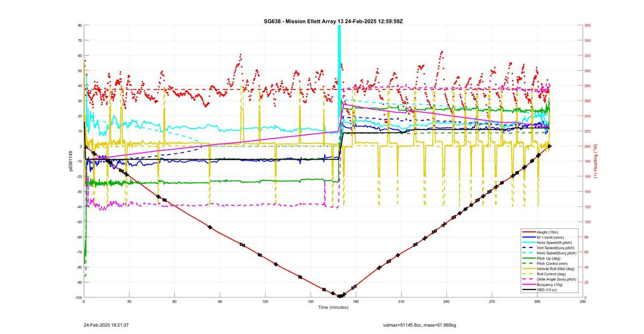Click the "150" tick label on time axis
Image resolution: width=644 pixels, height=334 pixels.
310,302
